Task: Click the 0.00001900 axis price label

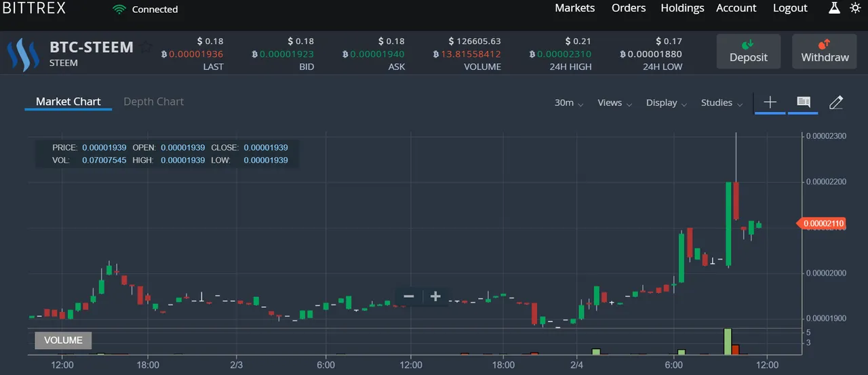Action: [827, 318]
